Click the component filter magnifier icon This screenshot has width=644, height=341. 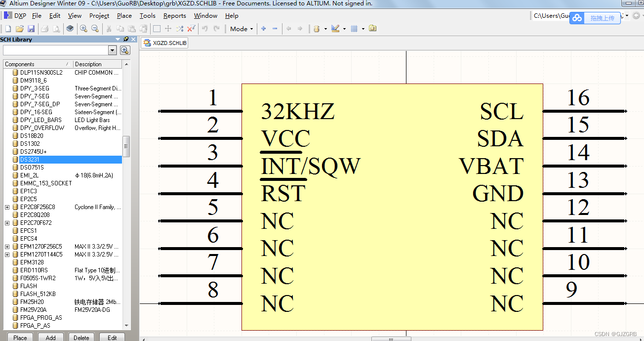point(124,50)
